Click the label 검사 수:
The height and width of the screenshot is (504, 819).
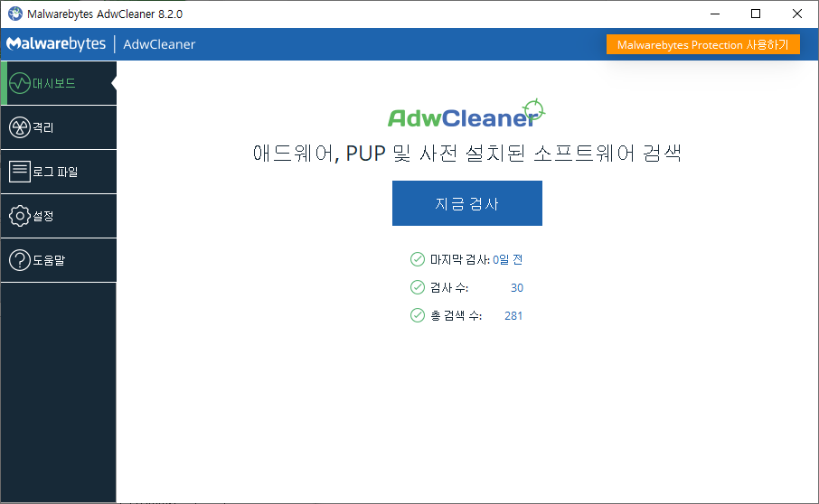[449, 287]
